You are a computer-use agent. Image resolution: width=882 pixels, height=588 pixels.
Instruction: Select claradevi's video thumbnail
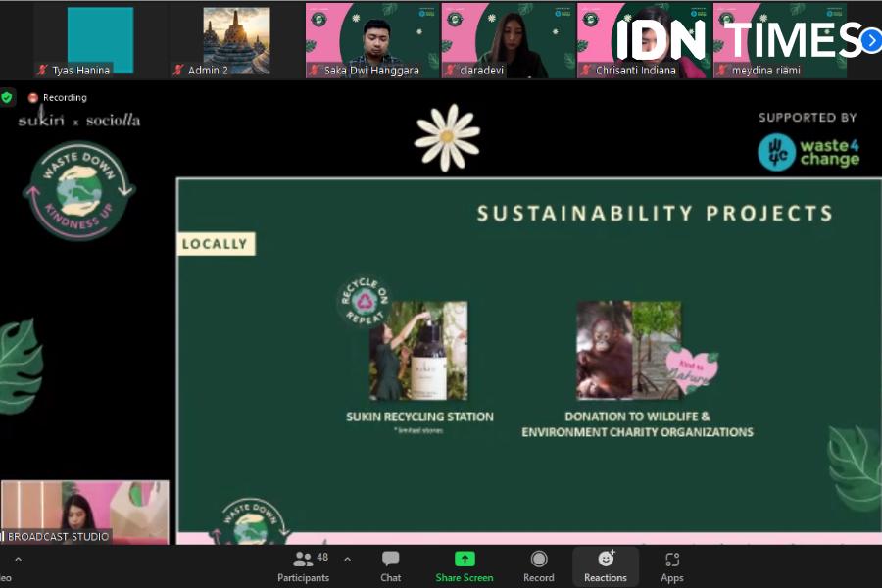508,40
